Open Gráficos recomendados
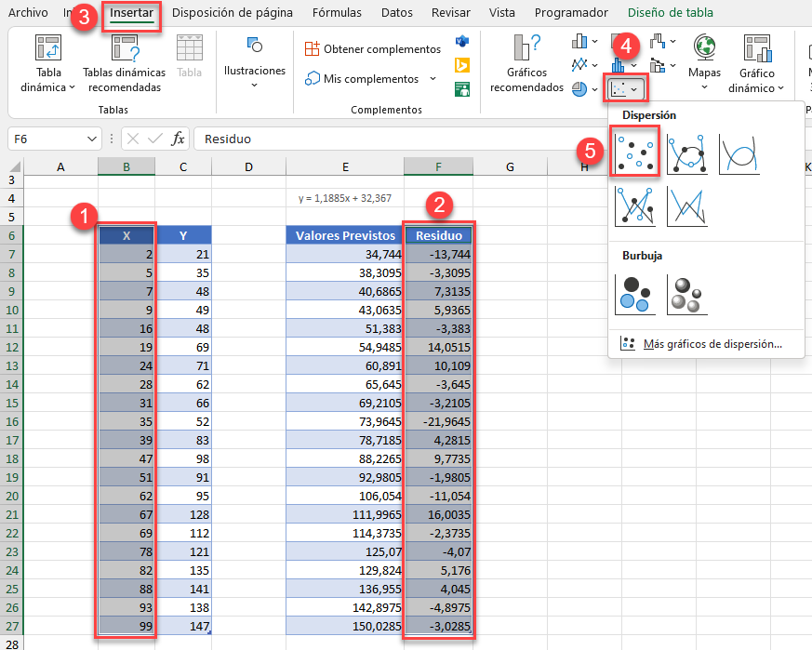Viewport: 812px width, 650px height. [x=526, y=64]
